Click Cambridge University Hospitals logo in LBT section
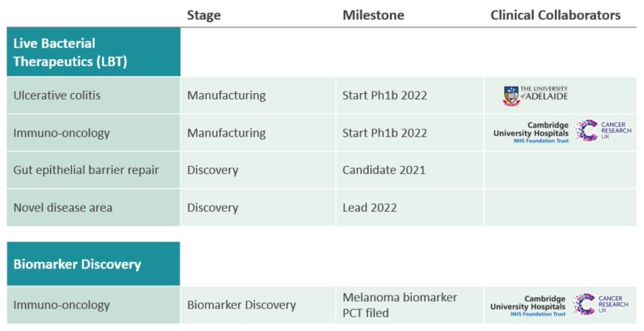 click(x=531, y=133)
